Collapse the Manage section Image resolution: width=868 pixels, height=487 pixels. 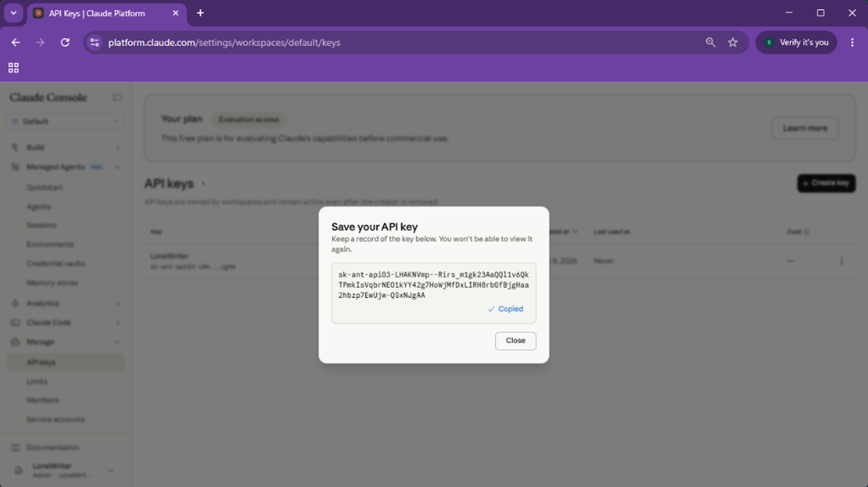(65, 342)
